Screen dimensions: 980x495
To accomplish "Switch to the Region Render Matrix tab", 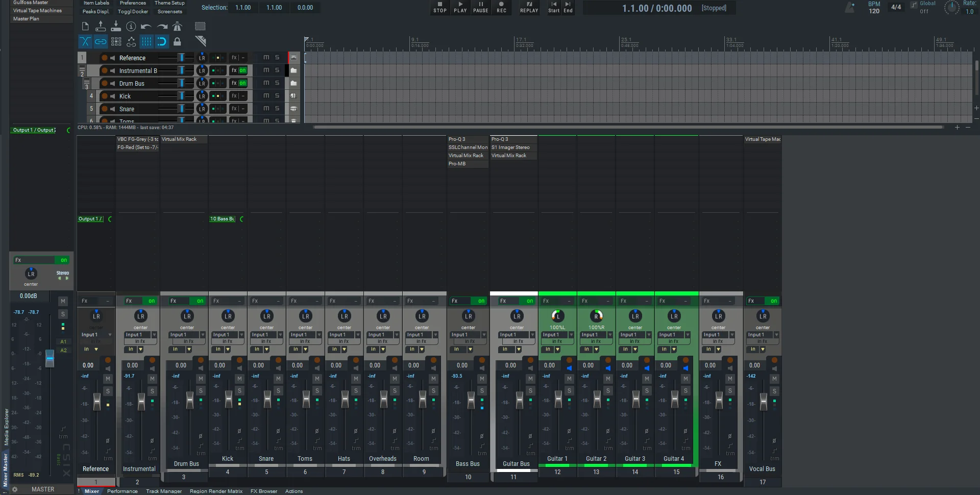I will (216, 491).
